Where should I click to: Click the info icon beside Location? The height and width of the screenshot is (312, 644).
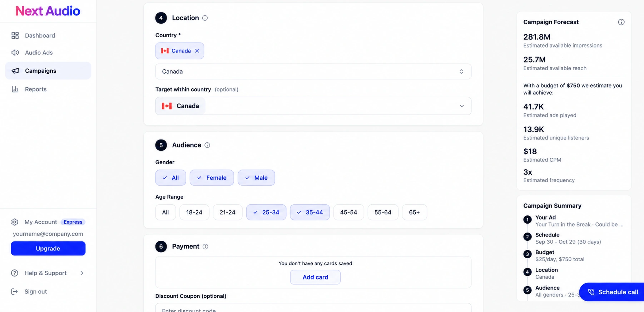point(205,18)
